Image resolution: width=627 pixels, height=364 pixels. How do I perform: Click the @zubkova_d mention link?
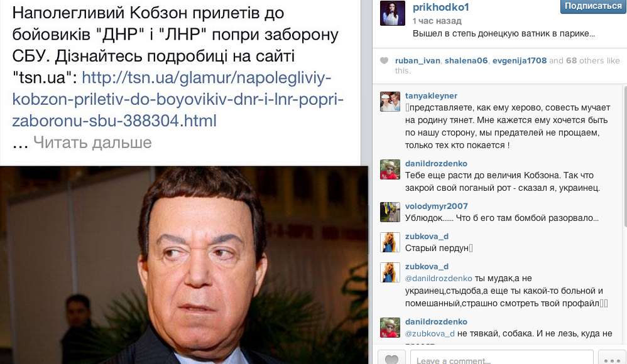(430, 334)
